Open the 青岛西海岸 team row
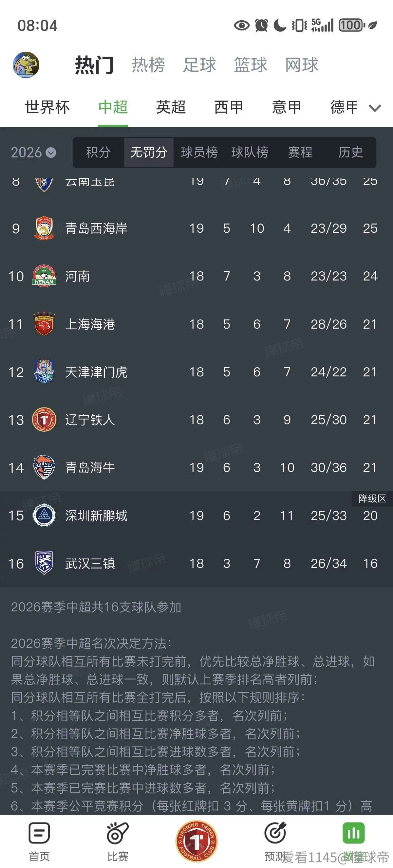 pos(196,228)
